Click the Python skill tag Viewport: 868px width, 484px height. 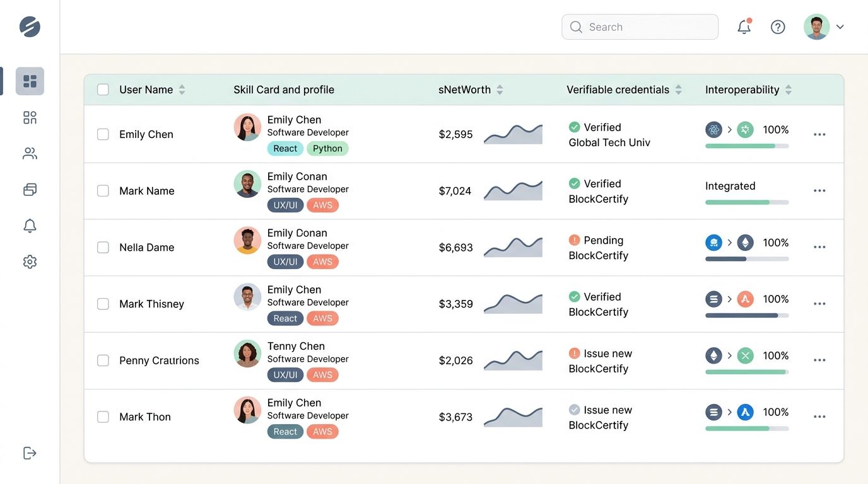327,149
